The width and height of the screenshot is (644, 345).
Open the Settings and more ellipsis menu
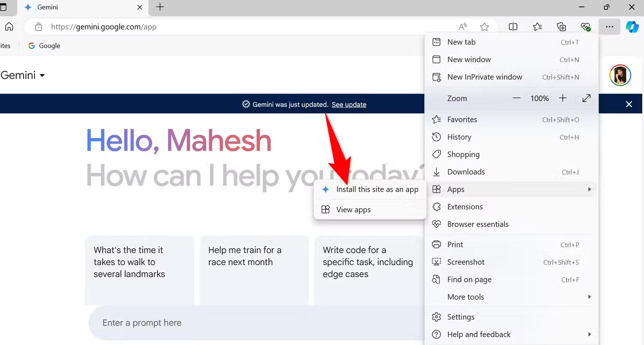click(609, 27)
